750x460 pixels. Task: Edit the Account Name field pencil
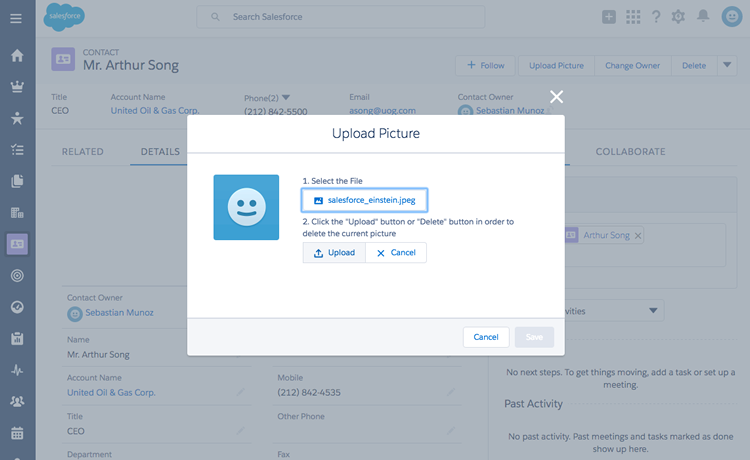(241, 392)
